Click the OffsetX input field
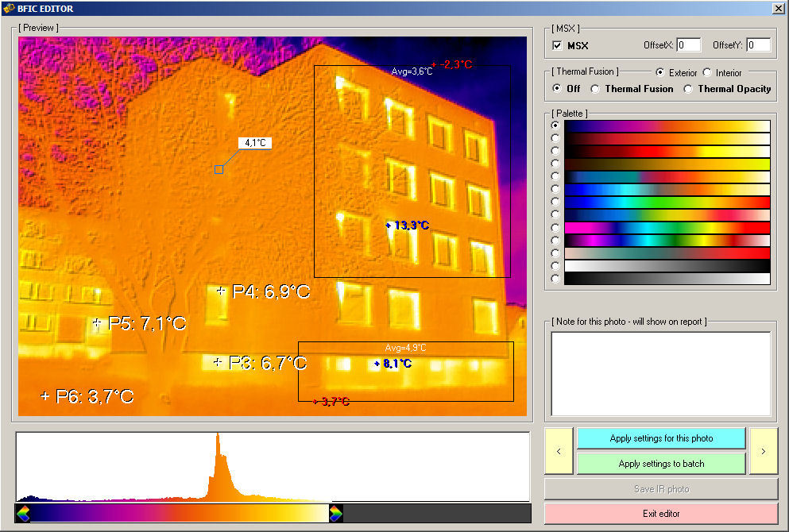 [688, 44]
